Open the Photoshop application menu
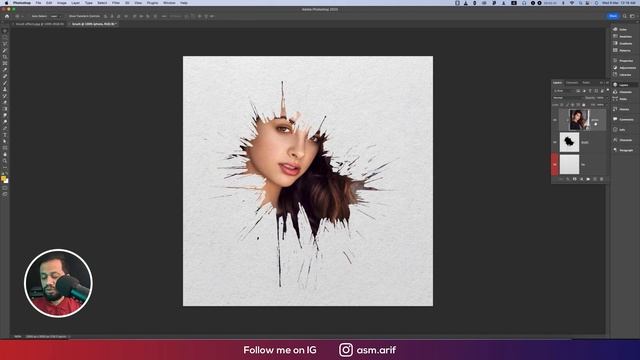The height and width of the screenshot is (360, 640). pyautogui.click(x=22, y=3)
